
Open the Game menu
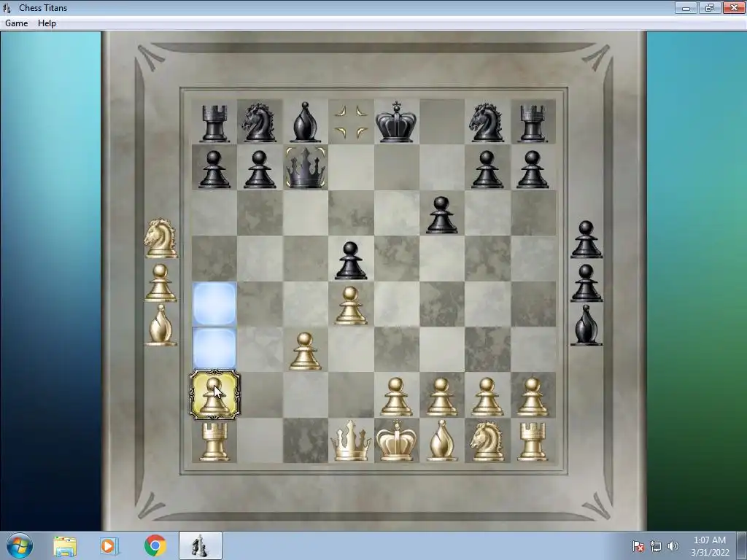(16, 23)
